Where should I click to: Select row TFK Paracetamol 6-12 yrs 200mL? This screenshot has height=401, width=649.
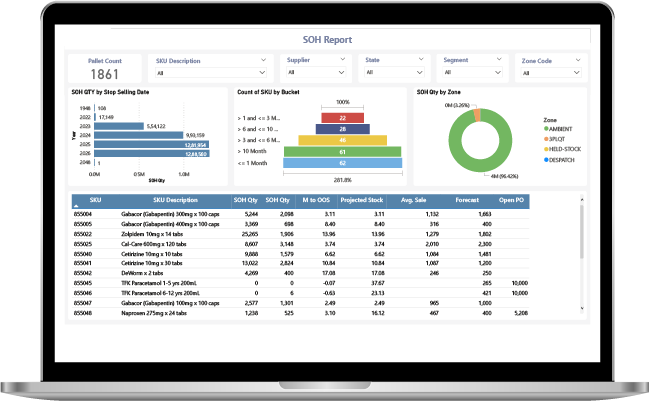click(300, 293)
